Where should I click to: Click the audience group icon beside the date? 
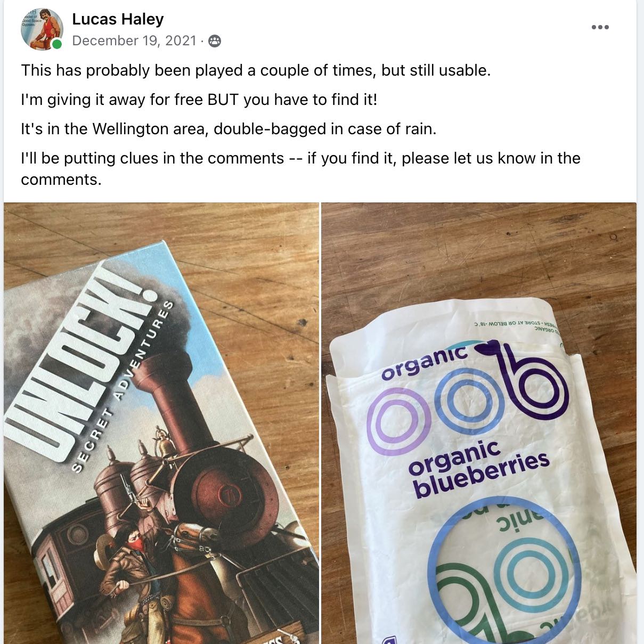coord(215,41)
